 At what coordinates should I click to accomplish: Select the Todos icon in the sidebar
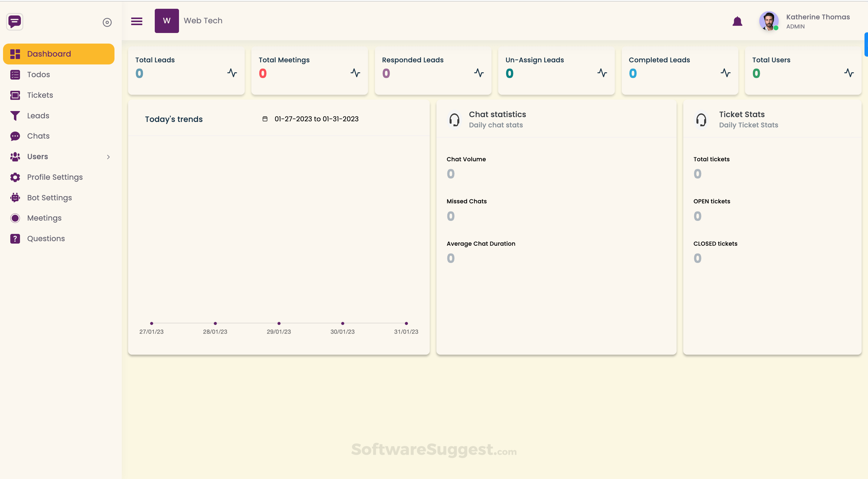(15, 74)
